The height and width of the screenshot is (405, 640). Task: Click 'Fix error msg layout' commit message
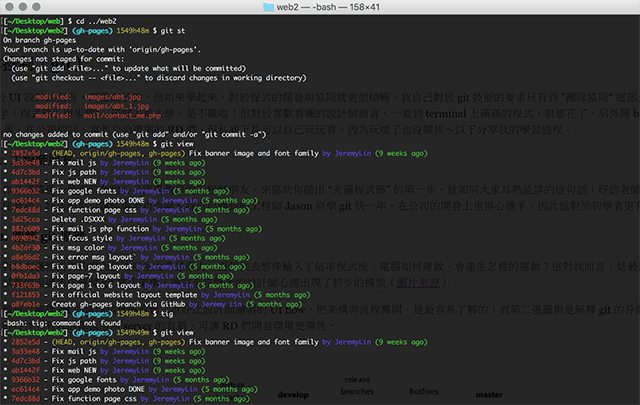click(93, 257)
